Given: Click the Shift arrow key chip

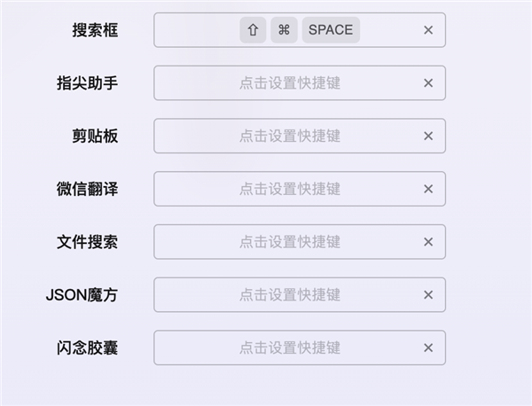Looking at the screenshot, I should coord(253,30).
